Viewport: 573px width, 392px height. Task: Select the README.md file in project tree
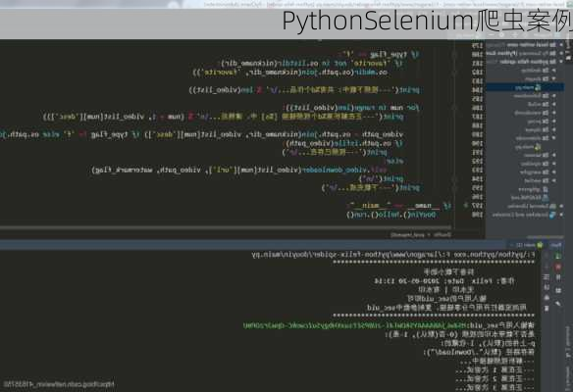click(530, 197)
